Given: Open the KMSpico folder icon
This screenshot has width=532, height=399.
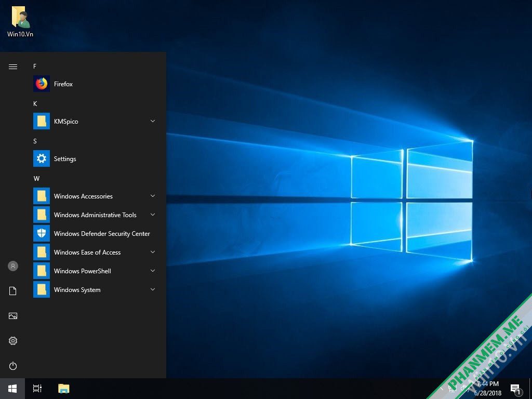Looking at the screenshot, I should [42, 121].
